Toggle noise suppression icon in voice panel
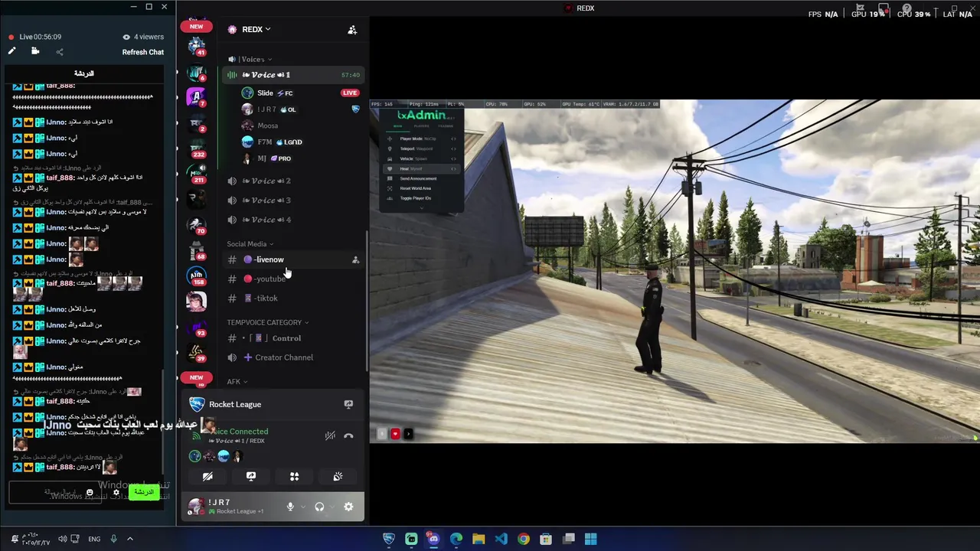 click(330, 436)
